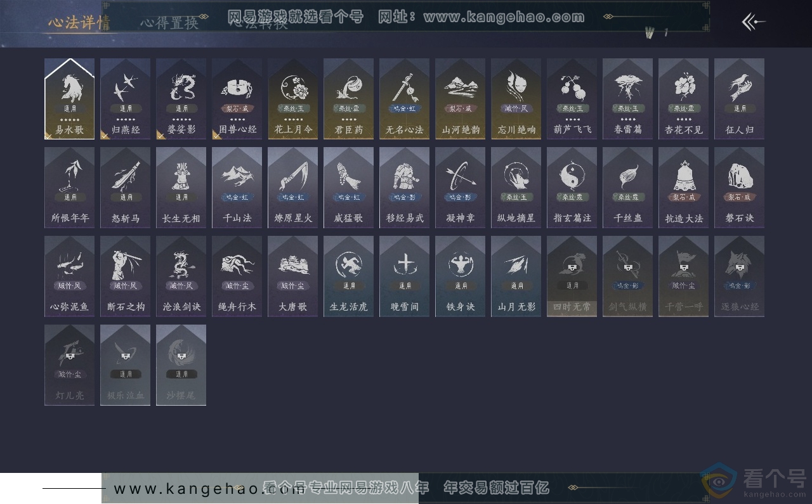The width and height of the screenshot is (812, 504).
Task: Select the 沧浪剑诀 dragon card
Action: pos(181,276)
